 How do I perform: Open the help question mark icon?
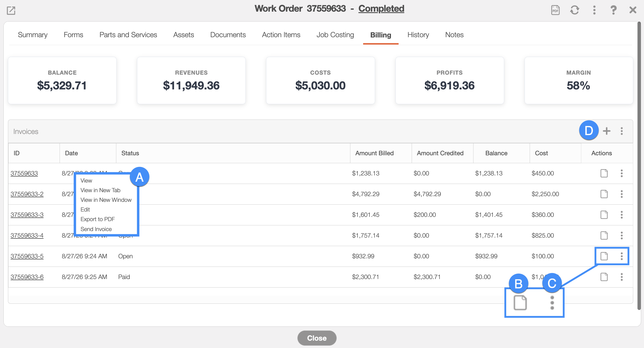613,10
